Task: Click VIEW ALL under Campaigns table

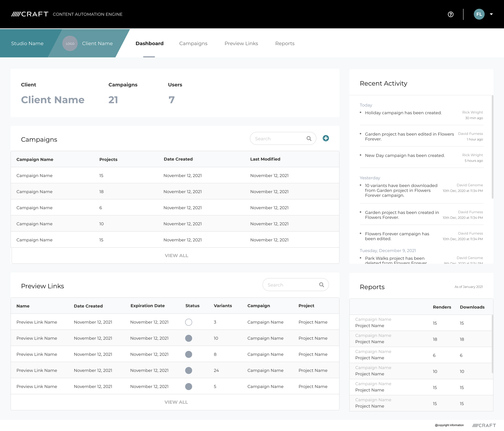Action: pyautogui.click(x=176, y=256)
